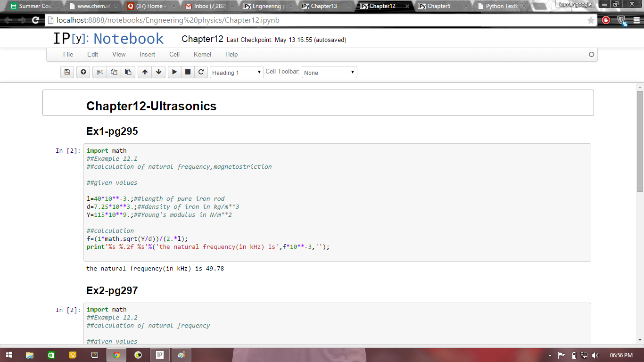Viewport: 644px width, 362px height.
Task: Restart the kernel using the circular arrow icon
Action: tap(201, 72)
